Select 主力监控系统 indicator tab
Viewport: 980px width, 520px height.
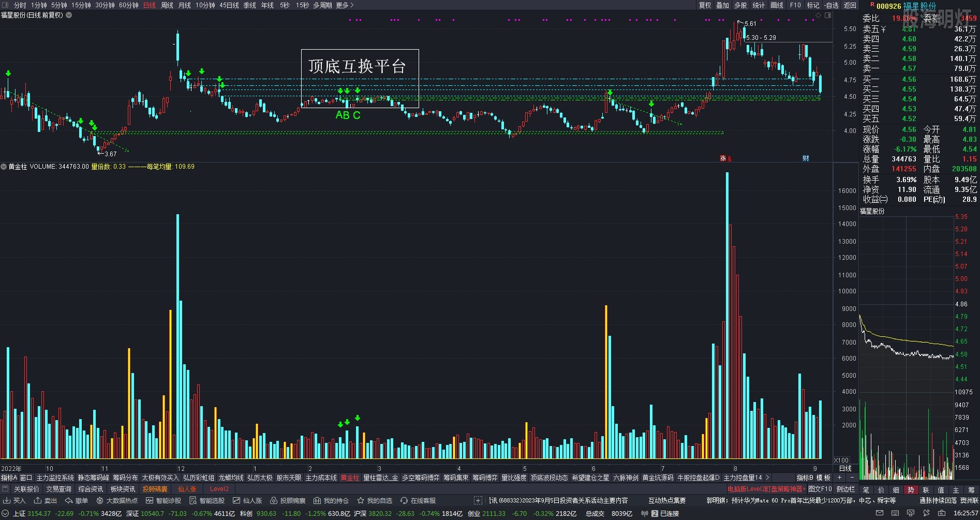coord(55,478)
